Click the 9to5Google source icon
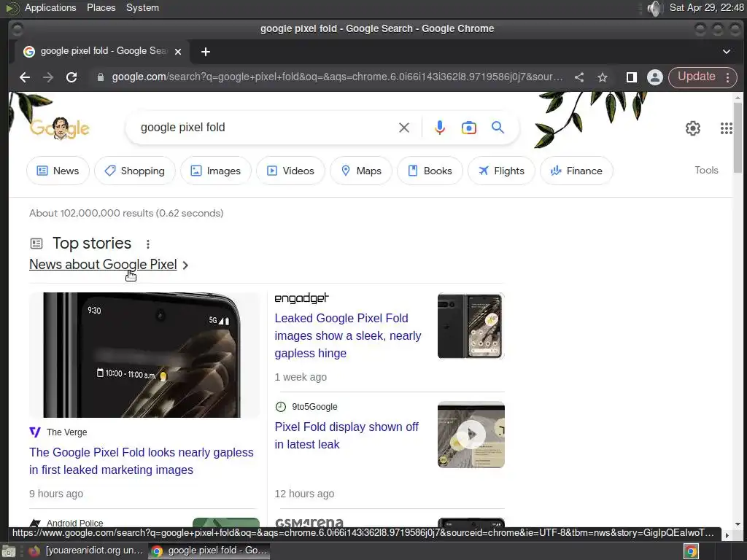Screen dimensions: 747x560 pos(281,407)
